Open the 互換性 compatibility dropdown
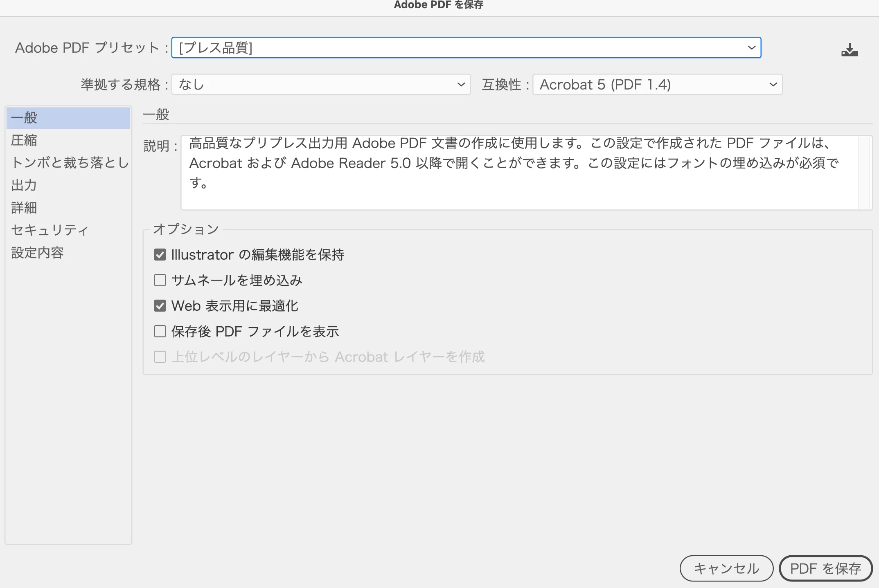879x588 pixels. coord(657,85)
